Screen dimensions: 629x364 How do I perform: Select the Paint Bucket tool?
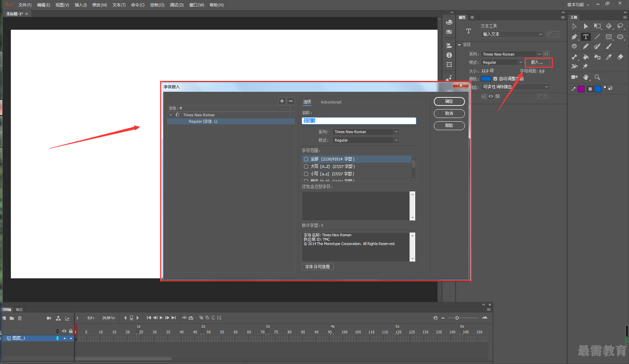click(586, 57)
